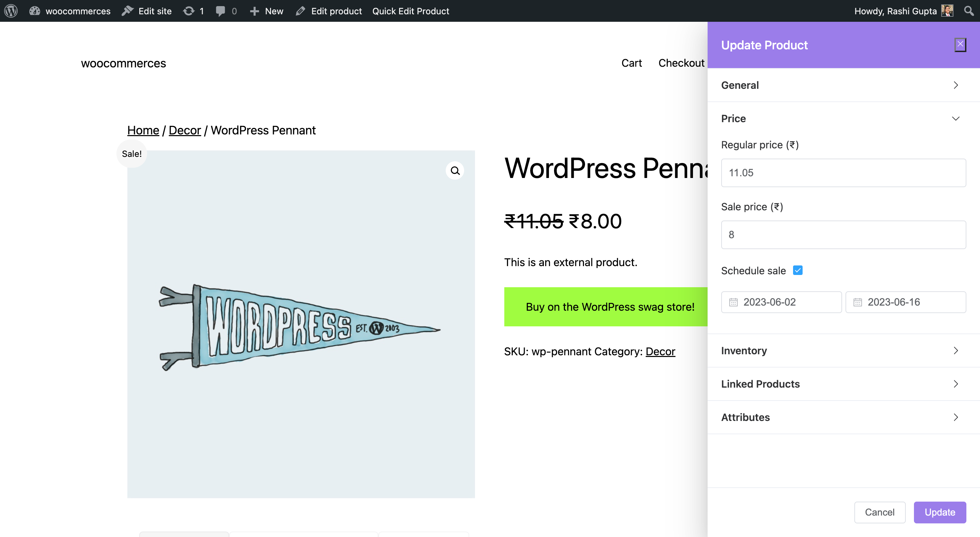
Task: Click the end date calendar icon
Action: coord(857,302)
